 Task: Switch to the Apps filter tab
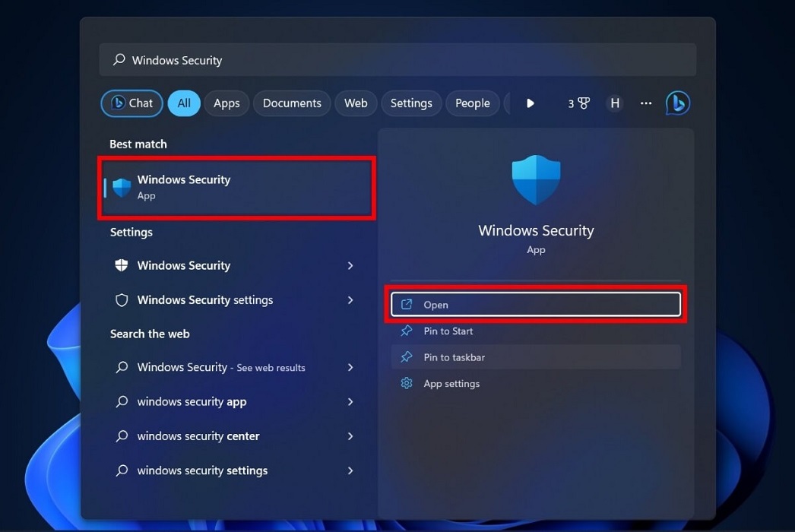(226, 103)
